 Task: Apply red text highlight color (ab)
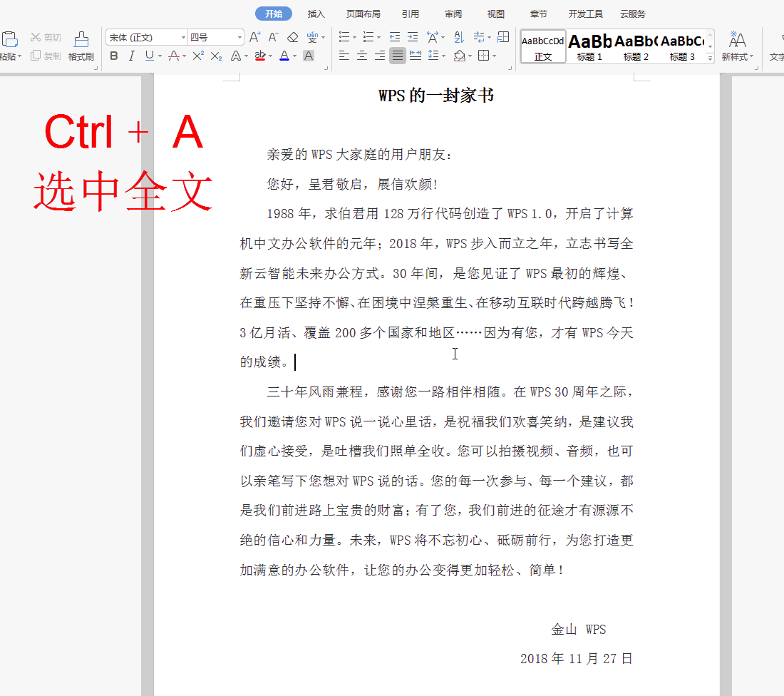[x=260, y=56]
